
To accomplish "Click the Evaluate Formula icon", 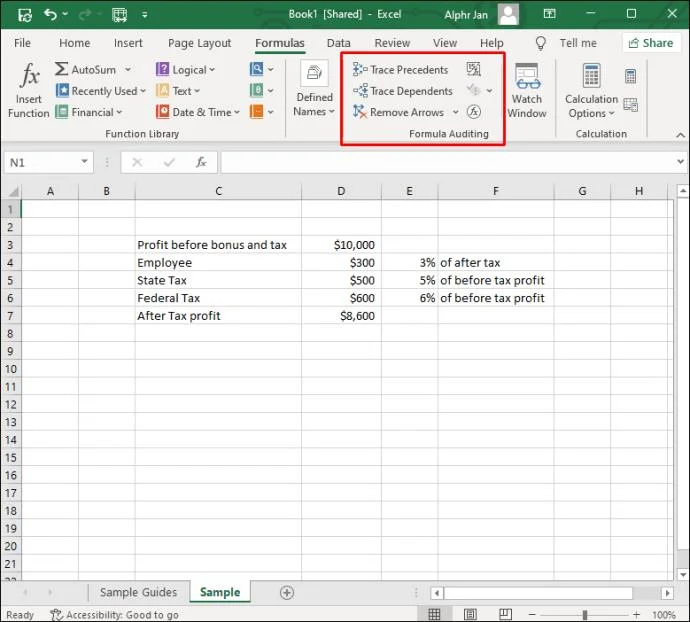I will coord(473,112).
